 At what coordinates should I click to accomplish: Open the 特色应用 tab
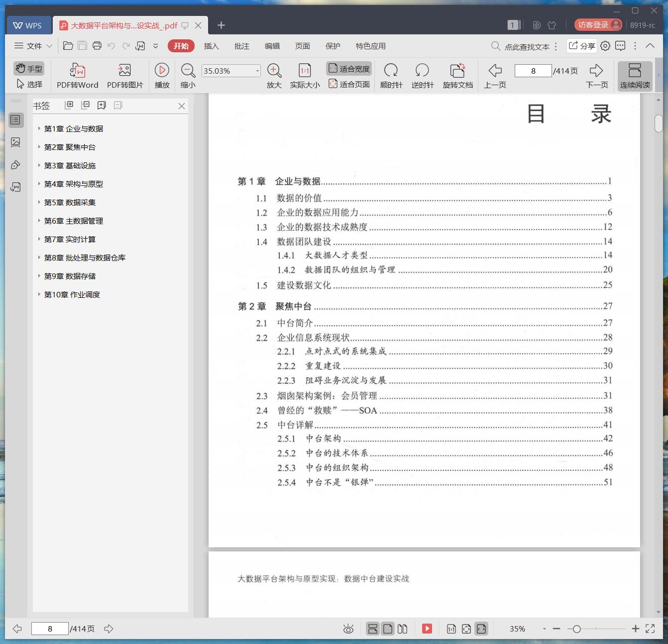[x=370, y=46]
